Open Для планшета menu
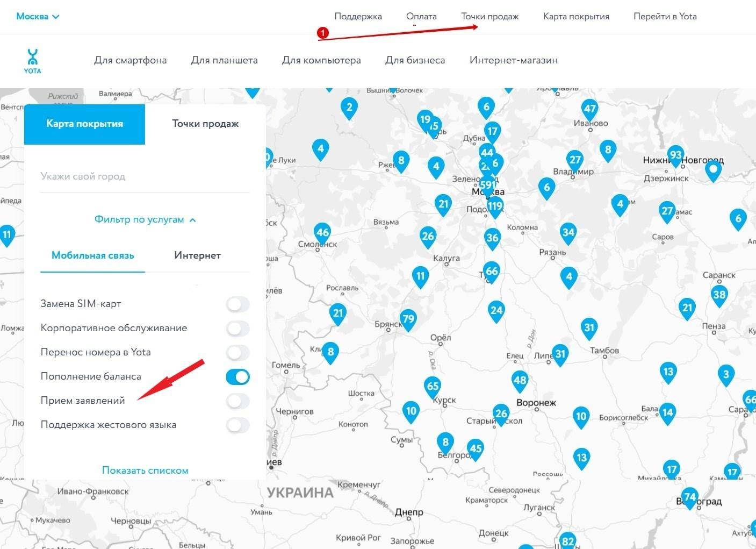Screen dimensions: 756x549 pyautogui.click(x=224, y=60)
